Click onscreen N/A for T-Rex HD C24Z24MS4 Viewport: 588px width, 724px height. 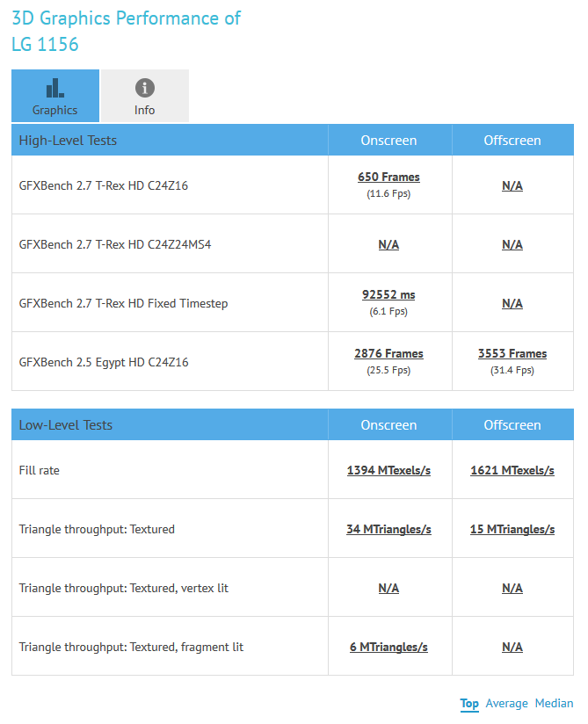click(x=388, y=244)
